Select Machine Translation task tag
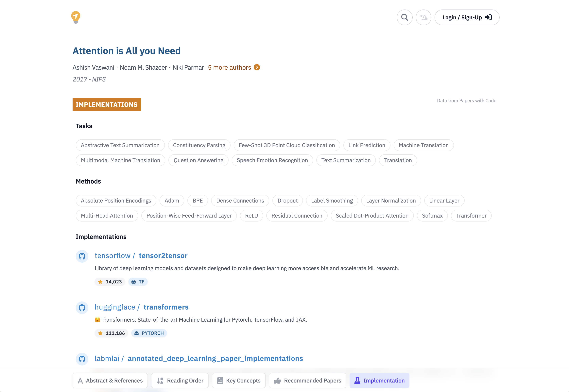The image size is (569, 392). click(424, 145)
